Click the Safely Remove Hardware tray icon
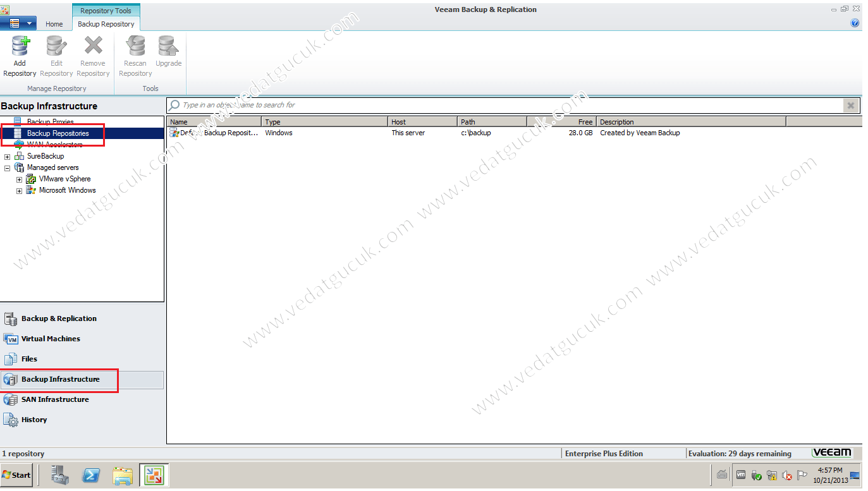This screenshot has height=491, width=868. tap(756, 475)
